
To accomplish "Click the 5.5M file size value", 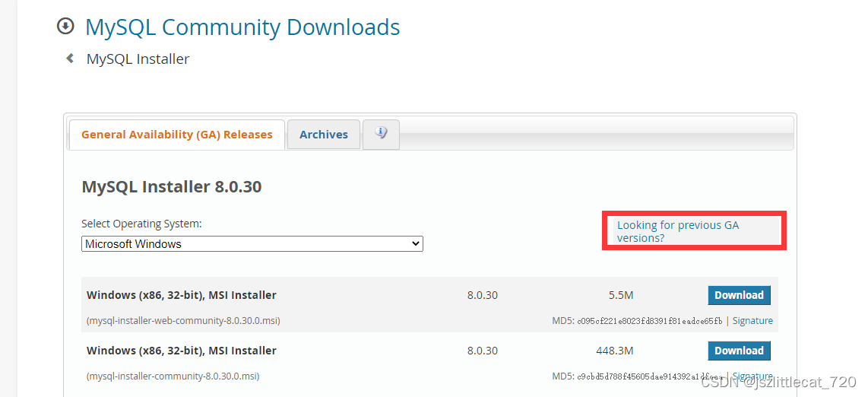I will (620, 295).
